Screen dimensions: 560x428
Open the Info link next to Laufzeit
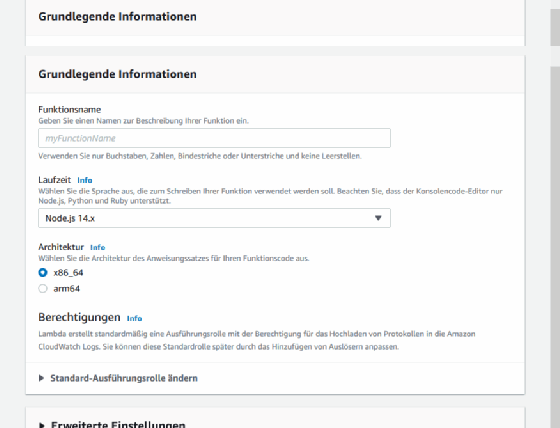[85, 180]
